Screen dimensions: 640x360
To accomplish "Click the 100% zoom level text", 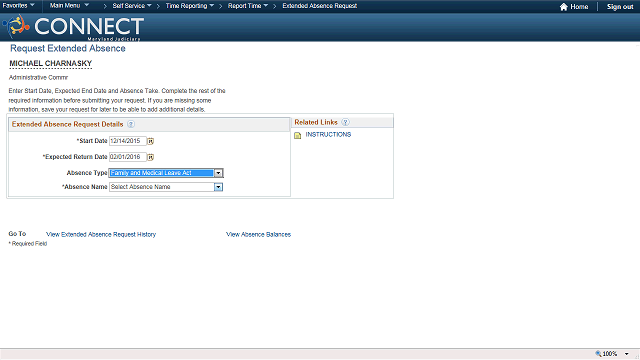I will [610, 354].
